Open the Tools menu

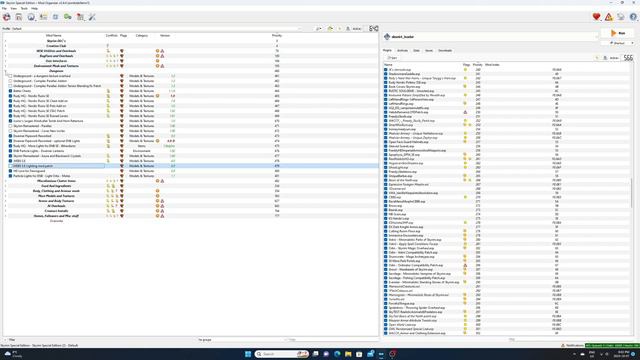coord(24,8)
